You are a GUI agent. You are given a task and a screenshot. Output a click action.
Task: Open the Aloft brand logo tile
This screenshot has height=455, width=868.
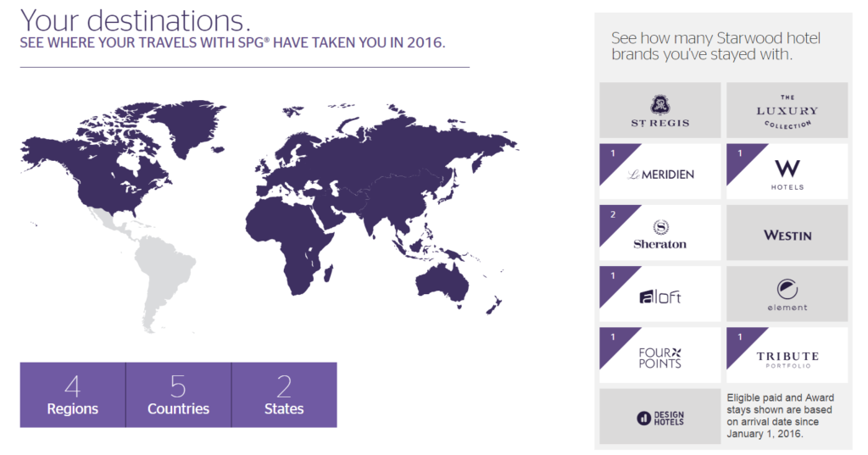coord(659,294)
